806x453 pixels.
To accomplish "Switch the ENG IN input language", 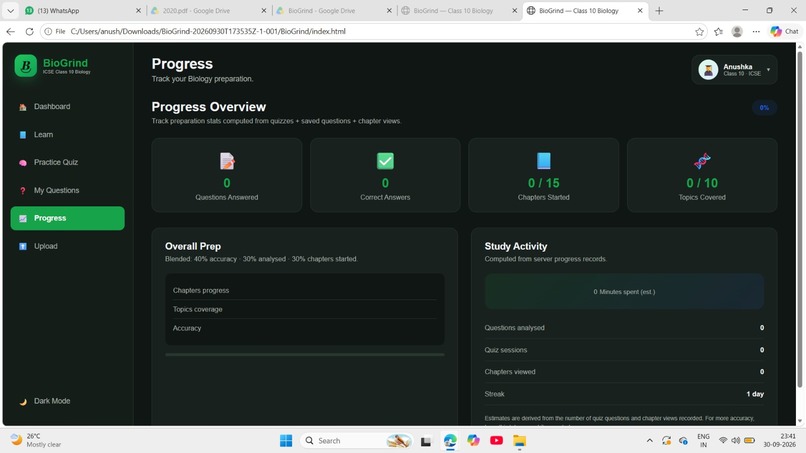I will [x=703, y=441].
